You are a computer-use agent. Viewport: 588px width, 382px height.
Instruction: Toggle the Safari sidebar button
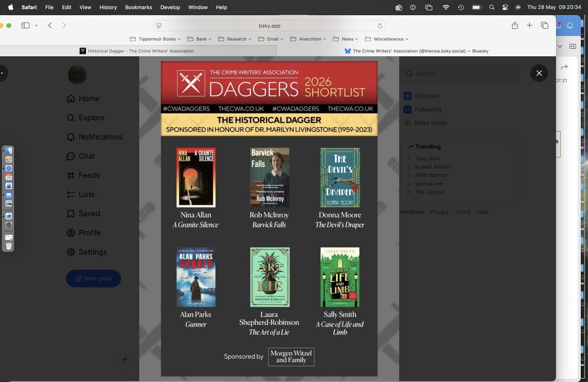25,25
